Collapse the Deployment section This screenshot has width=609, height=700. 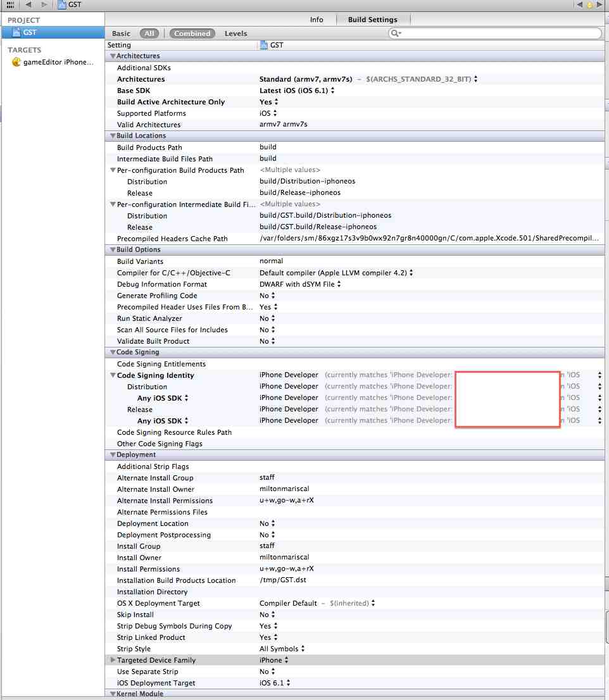click(113, 454)
